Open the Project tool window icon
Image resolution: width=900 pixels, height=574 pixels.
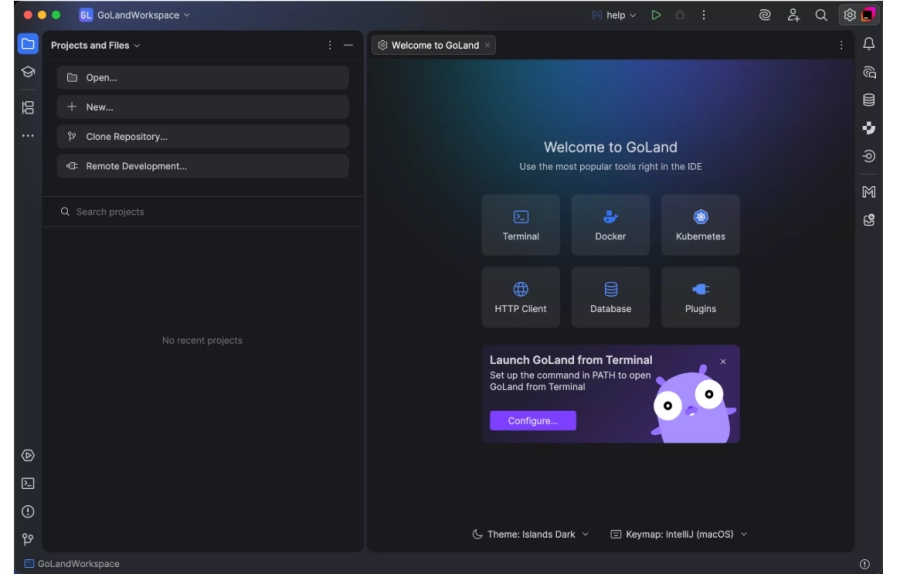(28, 44)
